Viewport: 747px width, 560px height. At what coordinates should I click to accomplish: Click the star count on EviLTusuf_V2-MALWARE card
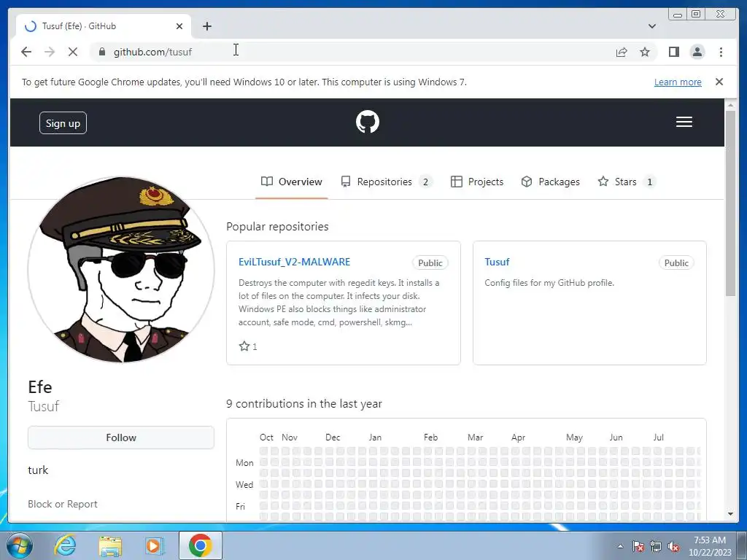point(248,346)
